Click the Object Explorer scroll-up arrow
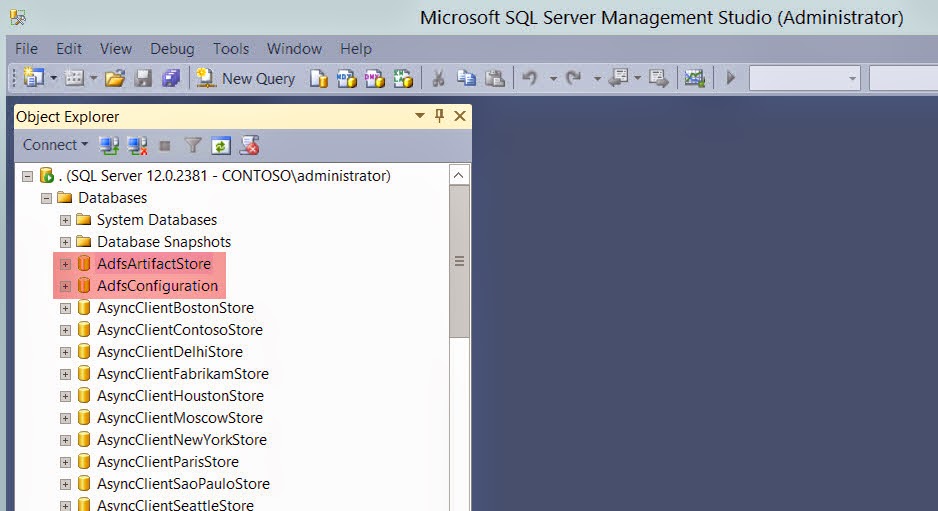Viewport: 938px width, 511px height. click(x=459, y=175)
